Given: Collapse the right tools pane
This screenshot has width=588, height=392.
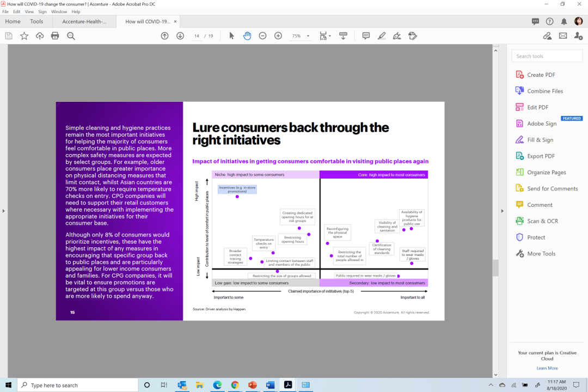Looking at the screenshot, I should [502, 211].
